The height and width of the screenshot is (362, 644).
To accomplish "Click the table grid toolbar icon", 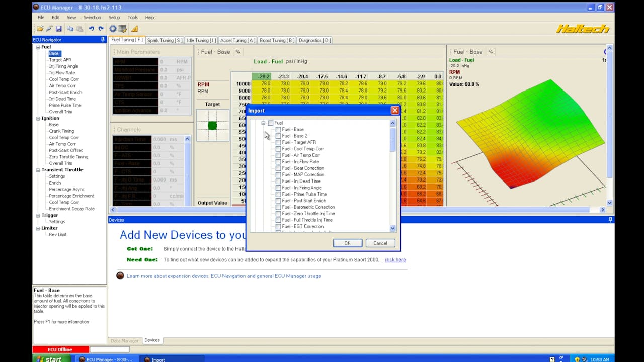I will click(122, 29).
